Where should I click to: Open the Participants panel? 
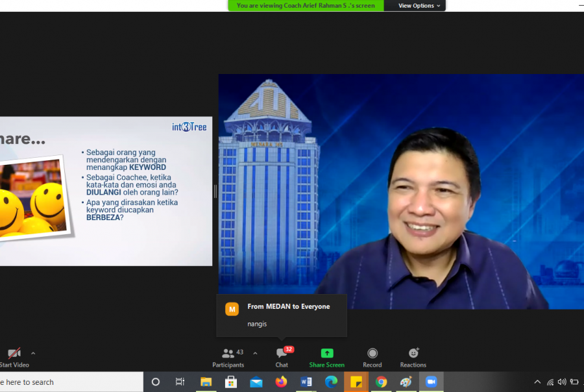click(228, 356)
